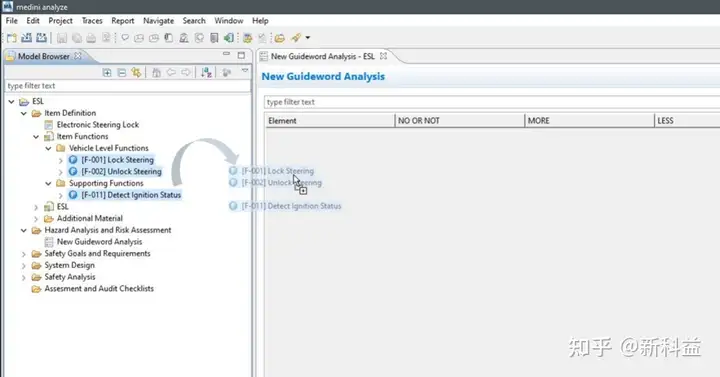Select [F-011] Detect Ignition Status in the tree
Viewport: 720px width, 377px height.
click(131, 195)
